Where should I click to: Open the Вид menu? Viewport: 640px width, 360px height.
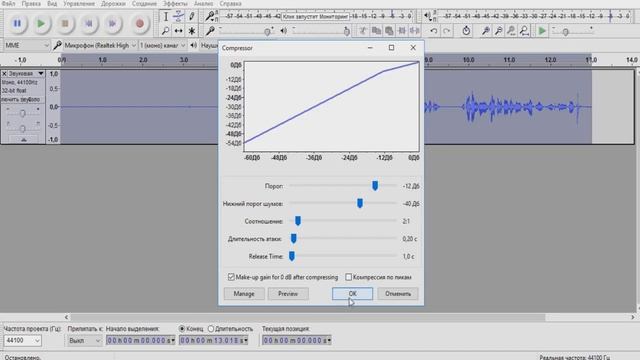pos(52,4)
